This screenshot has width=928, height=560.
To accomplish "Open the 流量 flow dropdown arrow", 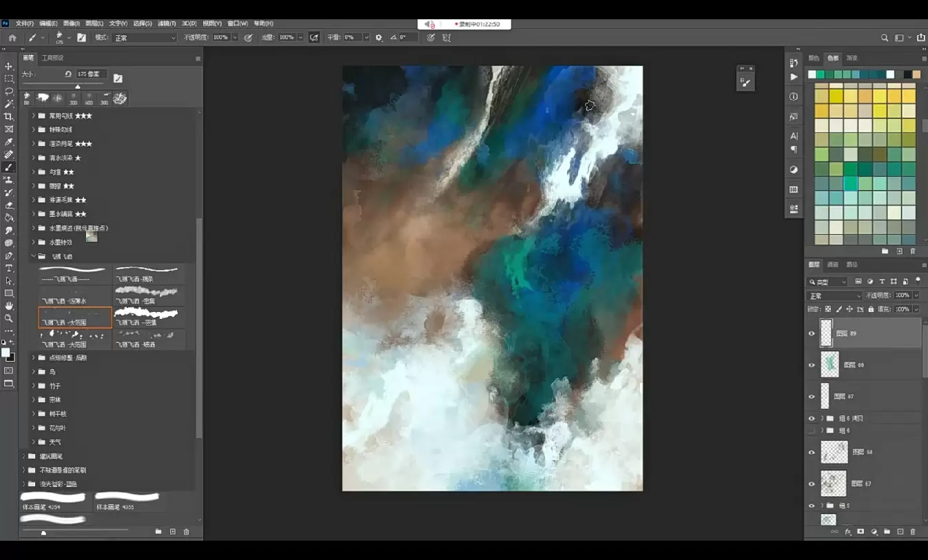I will coord(300,37).
